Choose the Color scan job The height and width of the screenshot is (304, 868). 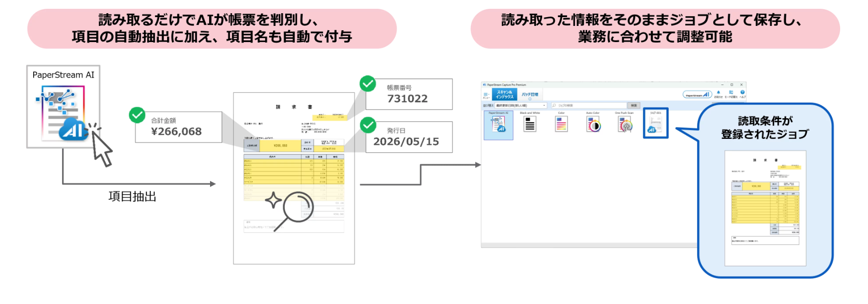coord(561,125)
